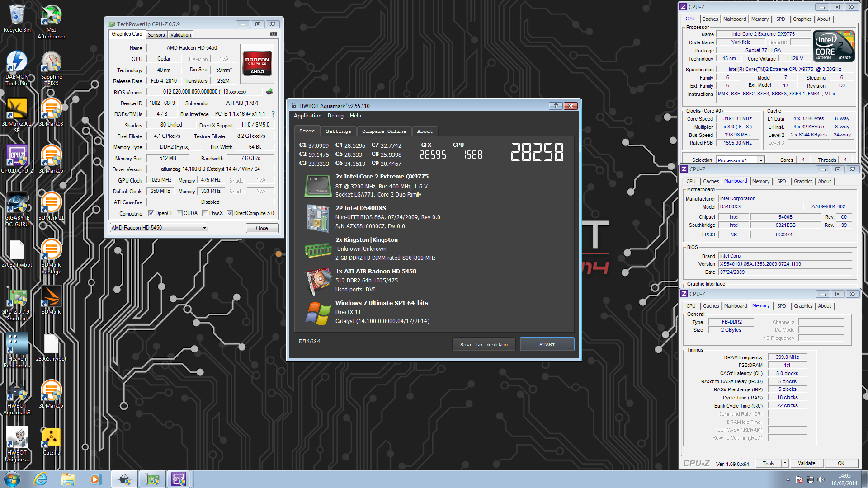Image resolution: width=868 pixels, height=488 pixels.
Task: Launch 3DMark11 desktop shortcut
Action: click(51, 206)
